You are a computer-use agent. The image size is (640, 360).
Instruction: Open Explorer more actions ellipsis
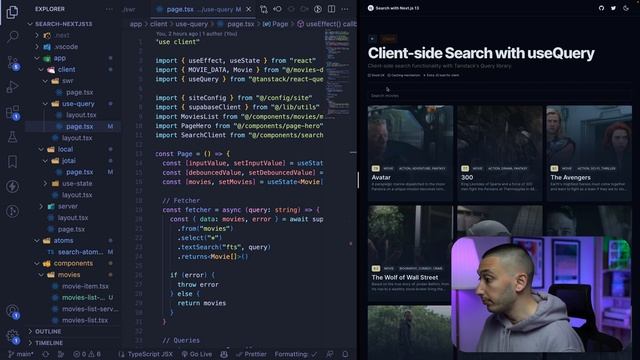click(x=109, y=9)
